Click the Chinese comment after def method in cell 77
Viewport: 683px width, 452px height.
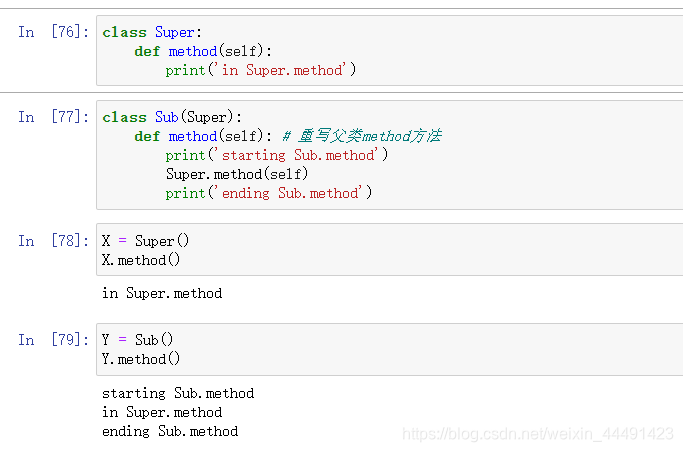pos(362,136)
